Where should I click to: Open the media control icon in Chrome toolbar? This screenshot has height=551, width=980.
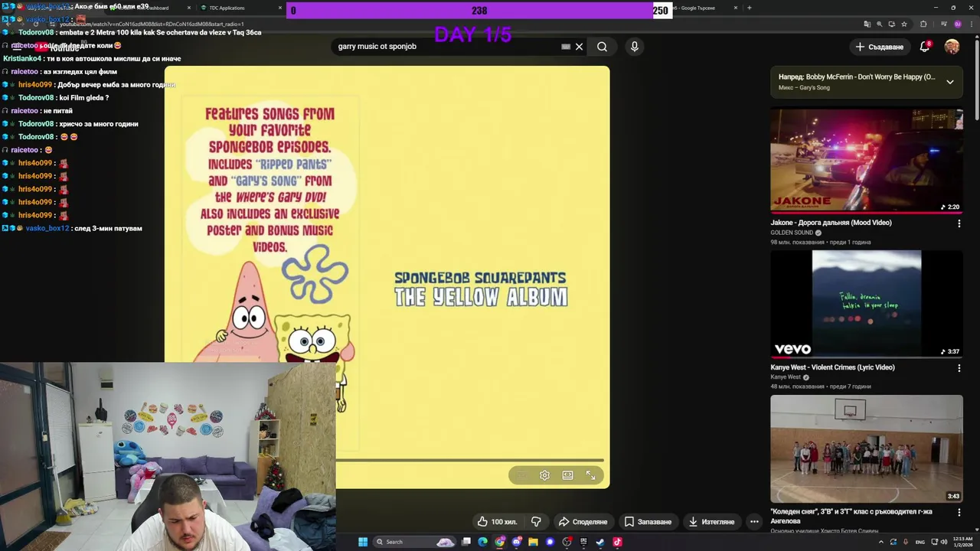[x=944, y=24]
